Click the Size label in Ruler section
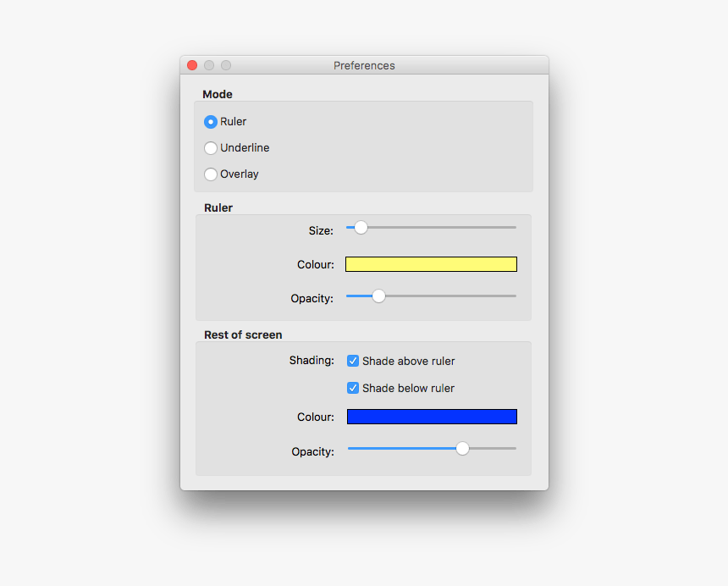This screenshot has width=728, height=586. click(321, 230)
